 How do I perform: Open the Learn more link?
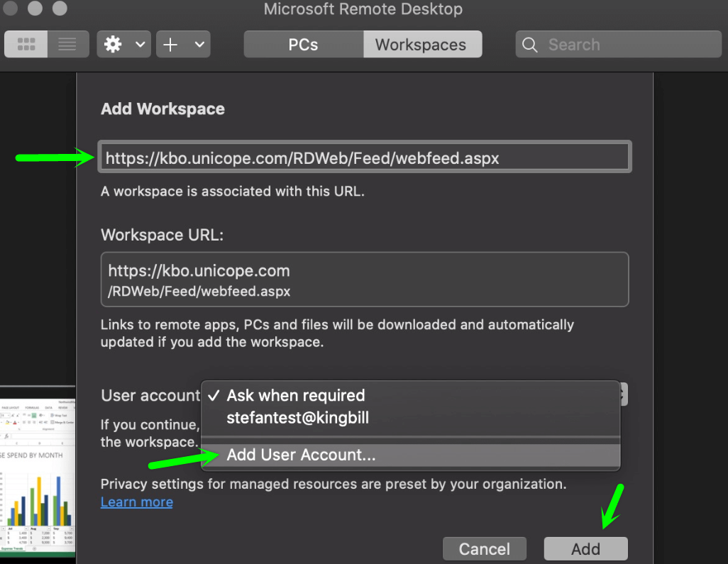click(x=137, y=502)
